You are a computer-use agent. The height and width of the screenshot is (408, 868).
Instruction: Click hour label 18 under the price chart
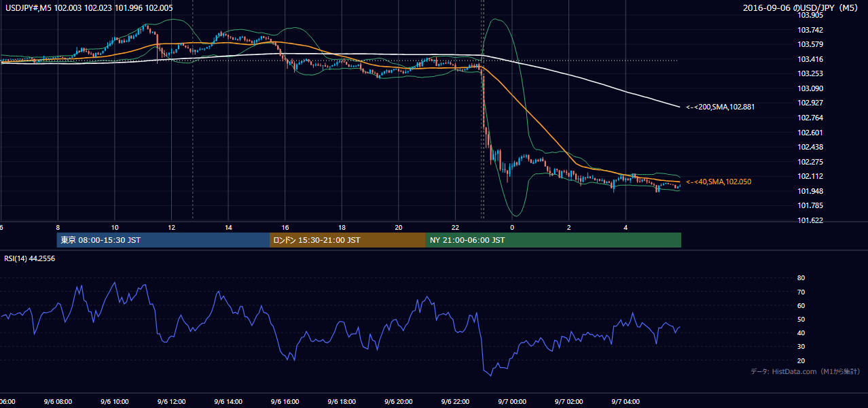pos(342,227)
